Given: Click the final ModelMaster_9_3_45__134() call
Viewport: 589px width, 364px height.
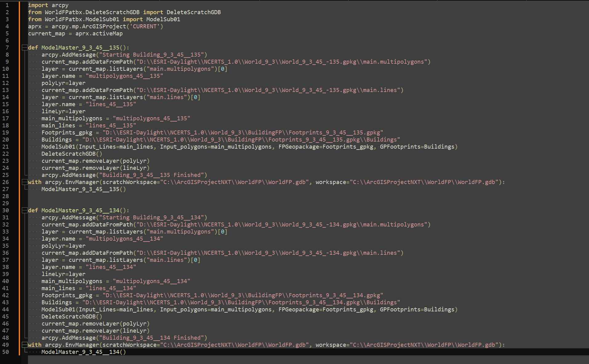Looking at the screenshot, I should pos(82,352).
